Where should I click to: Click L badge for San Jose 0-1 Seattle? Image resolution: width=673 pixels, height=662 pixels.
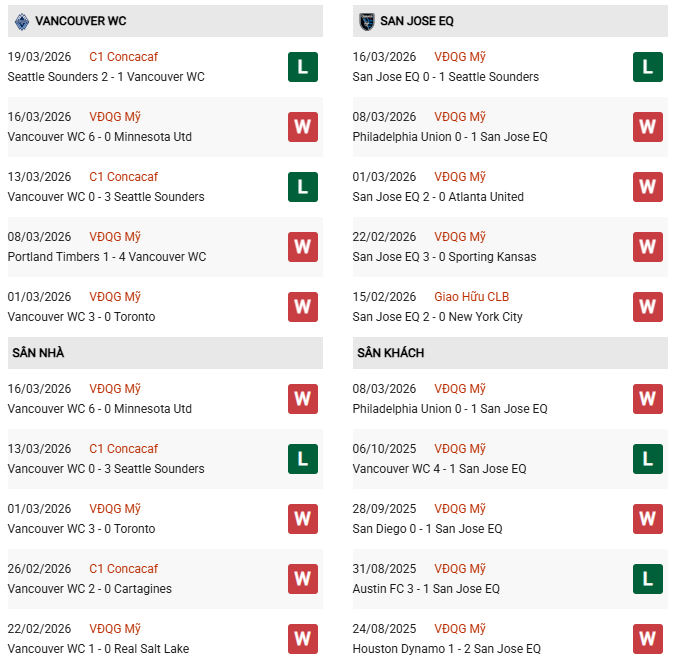[648, 67]
